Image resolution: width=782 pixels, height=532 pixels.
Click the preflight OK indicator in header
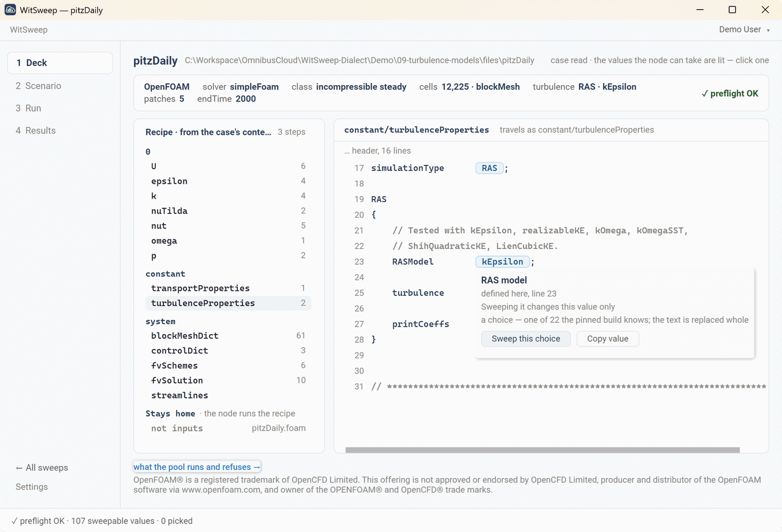coord(730,93)
